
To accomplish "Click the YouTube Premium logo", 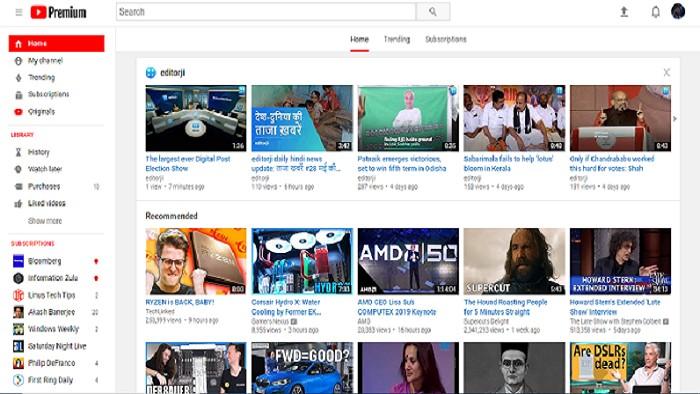I will pyautogui.click(x=58, y=12).
